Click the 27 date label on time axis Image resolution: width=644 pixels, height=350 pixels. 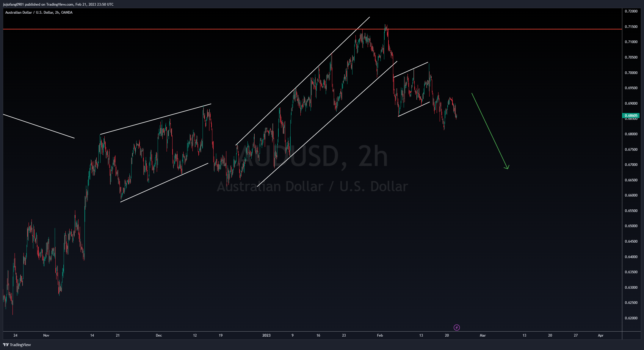(576, 335)
